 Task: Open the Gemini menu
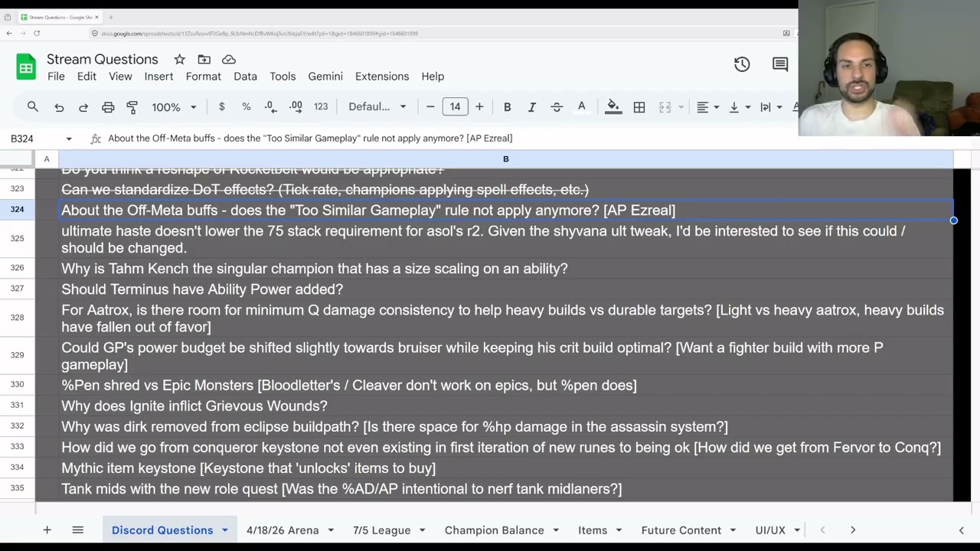[x=325, y=77]
